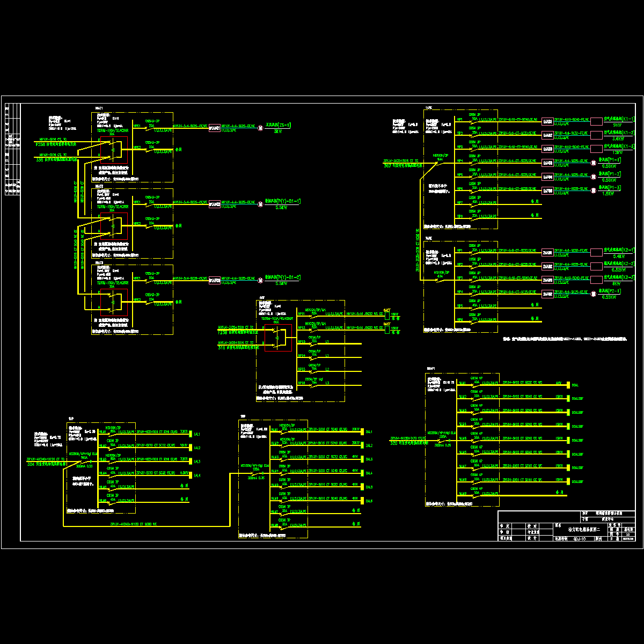Select the BGAL load label
The height and width of the screenshot is (644, 644).
(x=575, y=385)
